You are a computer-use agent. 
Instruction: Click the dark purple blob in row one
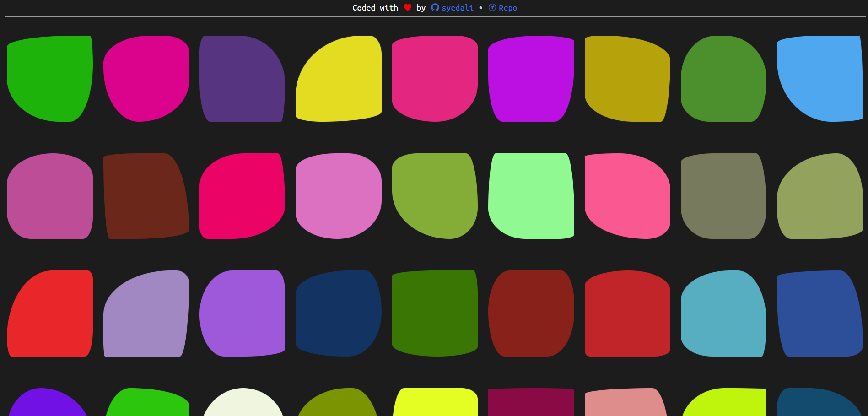coord(243,78)
